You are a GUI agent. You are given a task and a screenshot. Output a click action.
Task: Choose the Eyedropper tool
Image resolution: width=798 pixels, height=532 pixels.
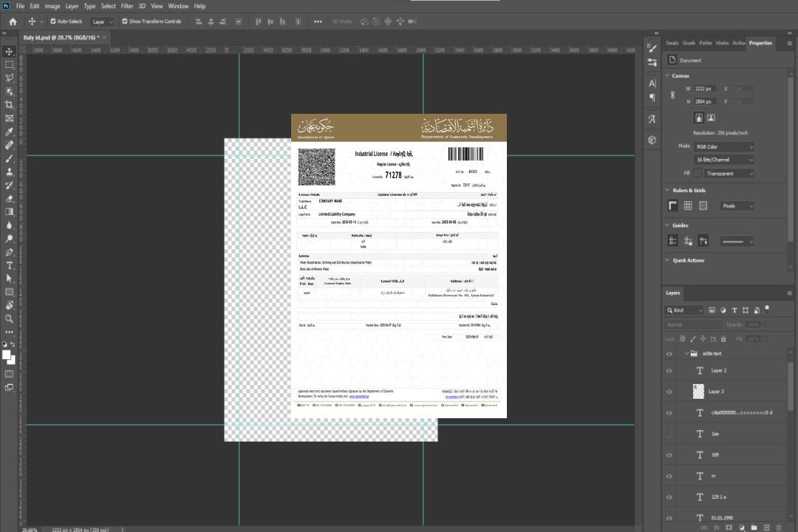10,132
